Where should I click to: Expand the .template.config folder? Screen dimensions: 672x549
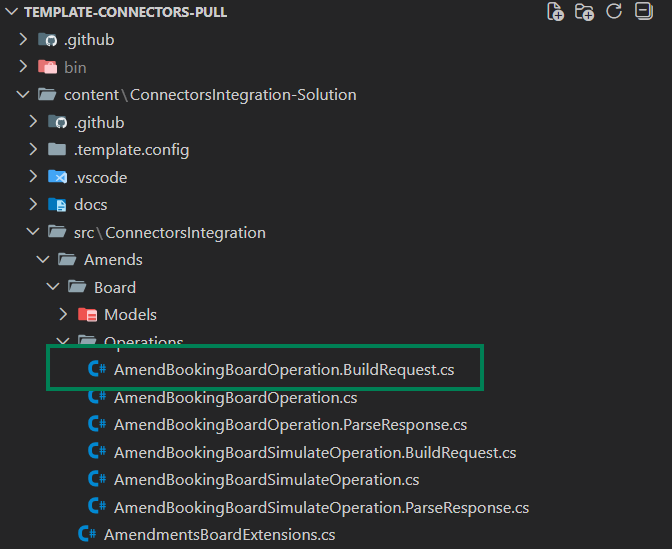point(34,150)
